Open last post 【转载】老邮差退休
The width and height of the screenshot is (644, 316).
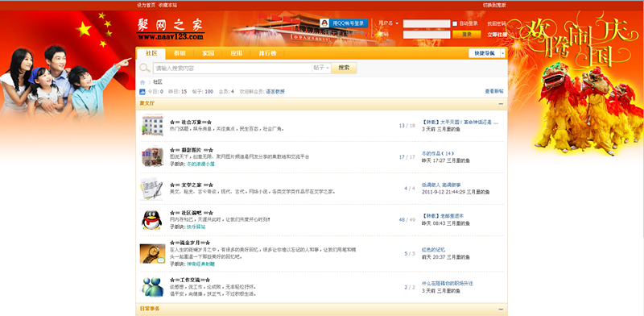[444, 216]
